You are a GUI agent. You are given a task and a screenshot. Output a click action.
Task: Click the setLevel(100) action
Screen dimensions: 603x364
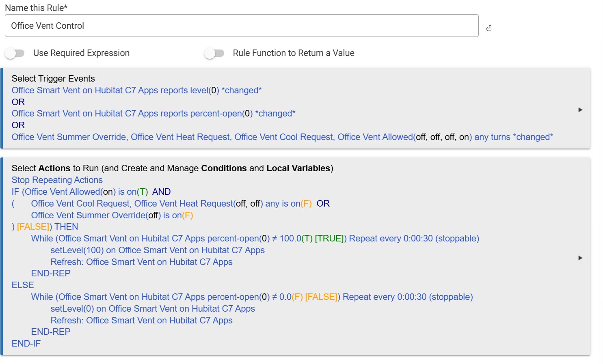coord(157,250)
